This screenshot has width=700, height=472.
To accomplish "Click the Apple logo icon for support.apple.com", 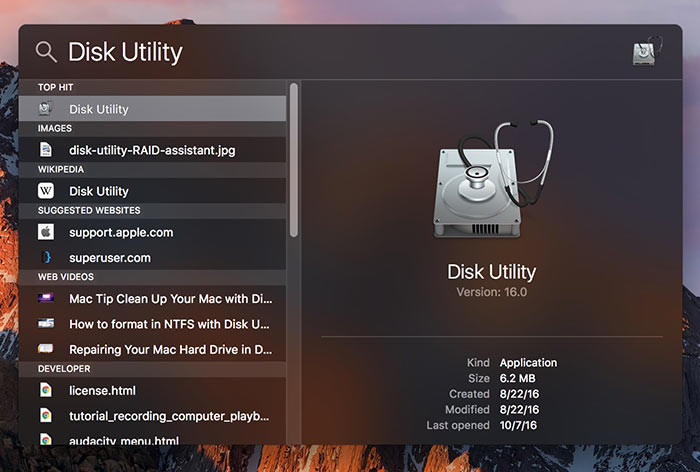I will coord(46,232).
